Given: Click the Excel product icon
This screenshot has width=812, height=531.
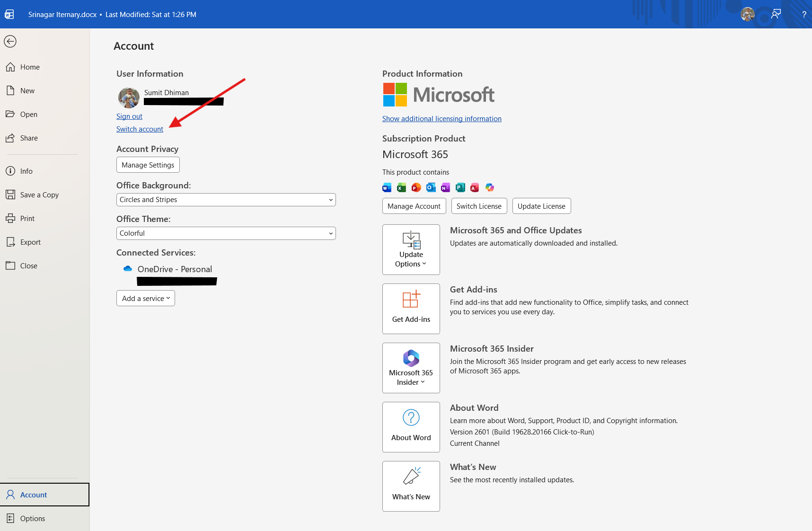Looking at the screenshot, I should point(402,187).
